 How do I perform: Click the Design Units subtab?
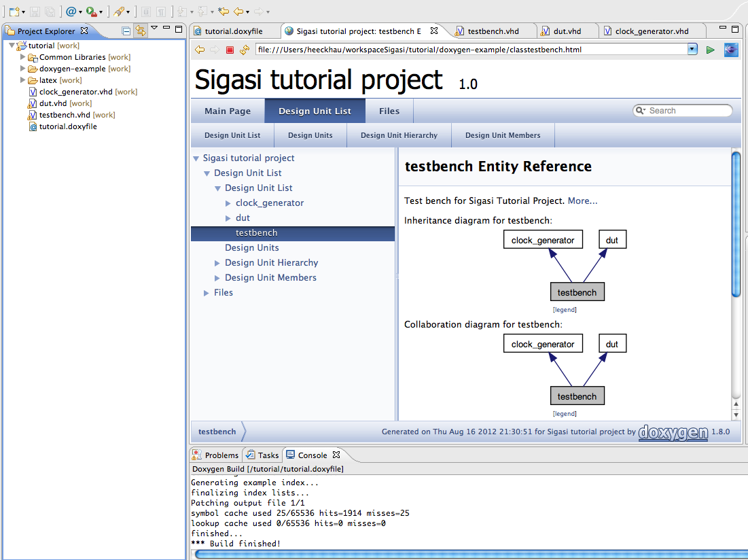coord(310,135)
